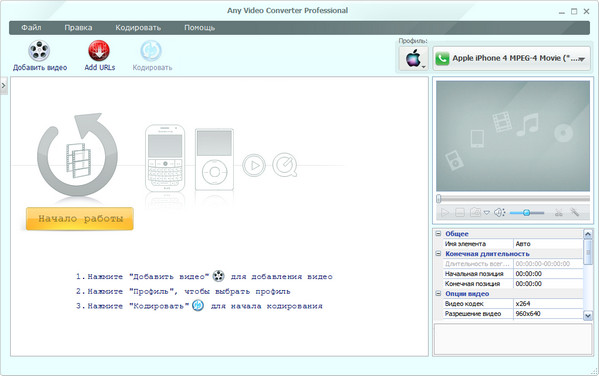Click the stop button in the preview player

[460, 212]
